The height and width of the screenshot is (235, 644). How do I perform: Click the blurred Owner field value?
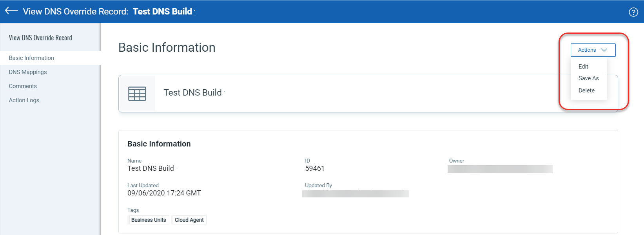(x=500, y=169)
